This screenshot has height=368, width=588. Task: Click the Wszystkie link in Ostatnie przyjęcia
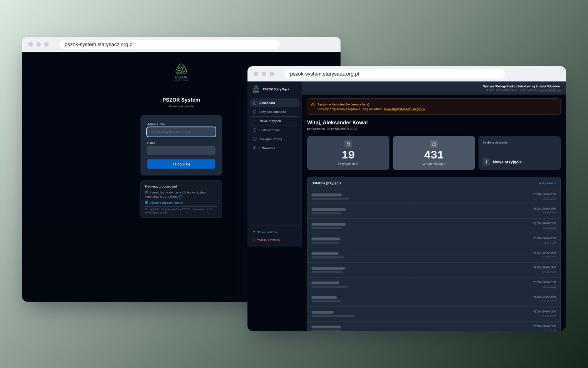pyautogui.click(x=547, y=183)
